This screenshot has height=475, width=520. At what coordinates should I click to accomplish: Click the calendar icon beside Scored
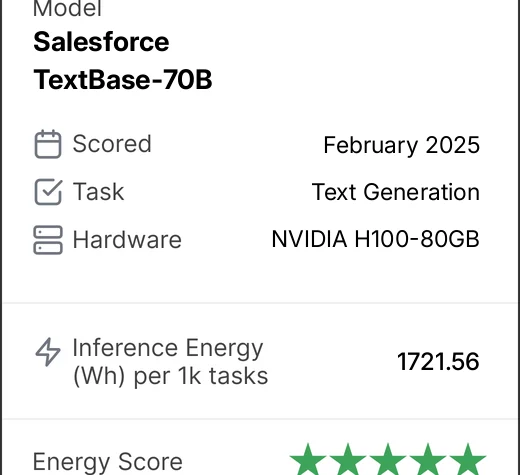coord(48,144)
